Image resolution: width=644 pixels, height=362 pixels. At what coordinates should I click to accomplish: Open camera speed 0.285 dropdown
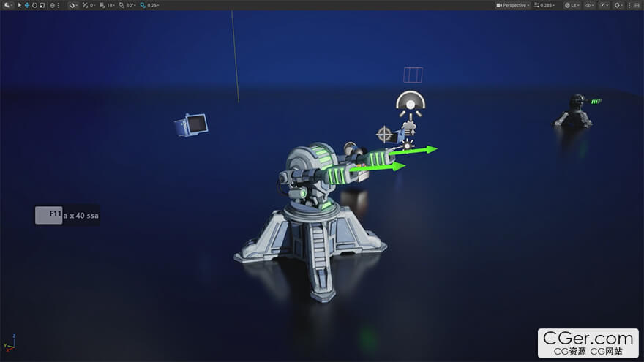coord(544,5)
